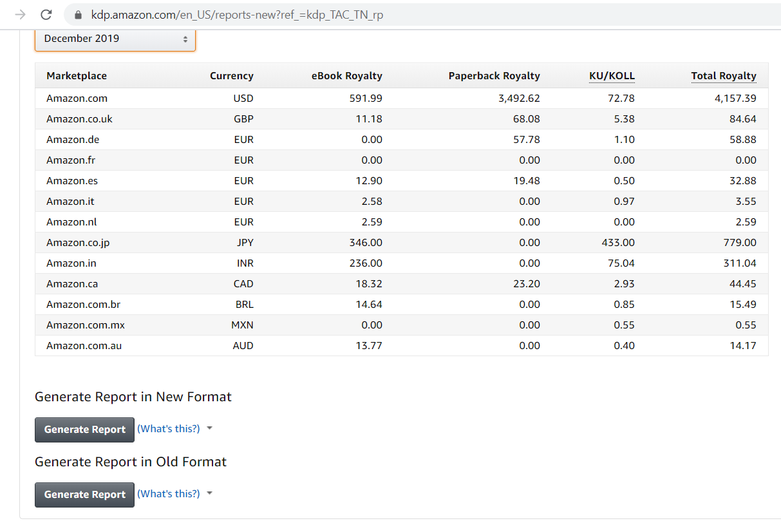Viewport: 781px width, 532px height.
Task: Select the Amazon.com.br marketplace cell
Action: 84,305
